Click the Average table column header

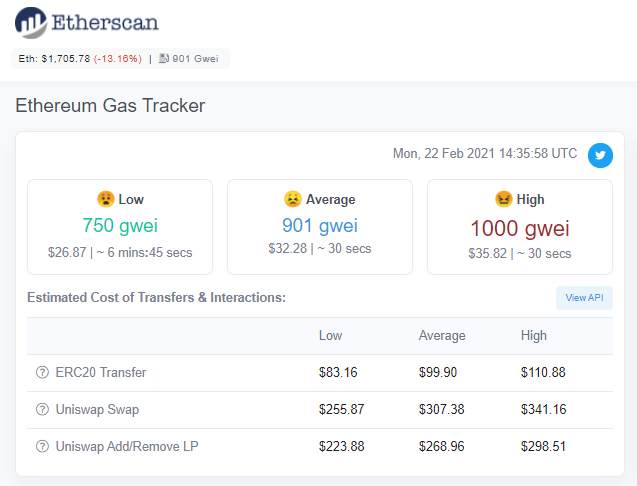point(442,336)
